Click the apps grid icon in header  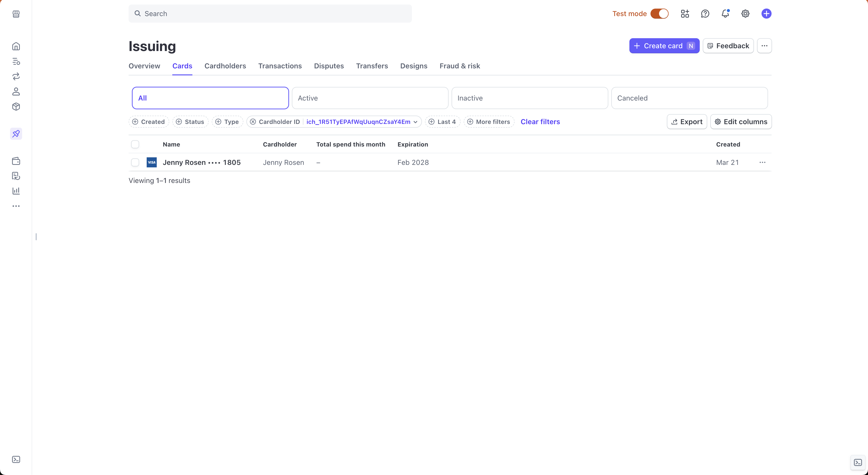pos(685,14)
